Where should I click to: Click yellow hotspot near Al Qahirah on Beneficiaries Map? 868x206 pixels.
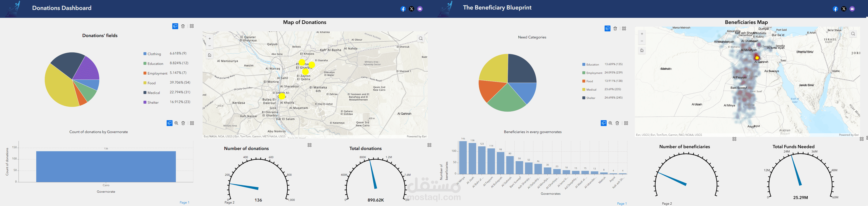(757, 58)
